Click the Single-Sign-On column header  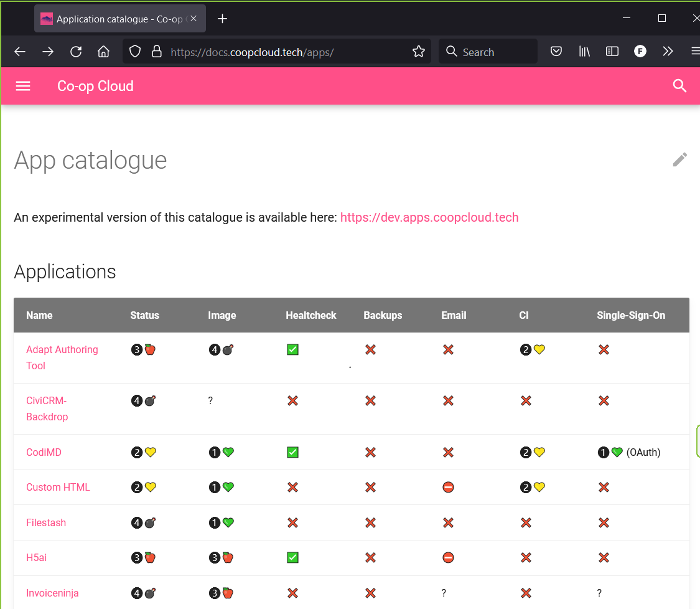point(631,316)
